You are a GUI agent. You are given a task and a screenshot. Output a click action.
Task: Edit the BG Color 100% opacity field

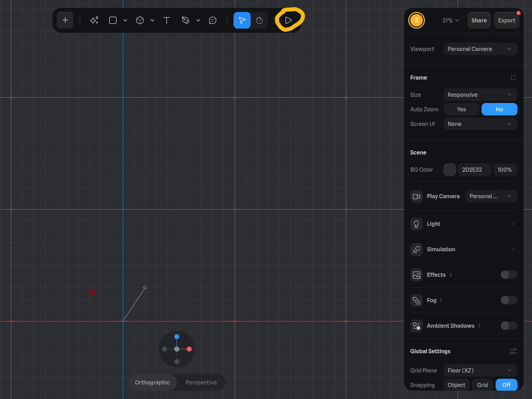505,170
